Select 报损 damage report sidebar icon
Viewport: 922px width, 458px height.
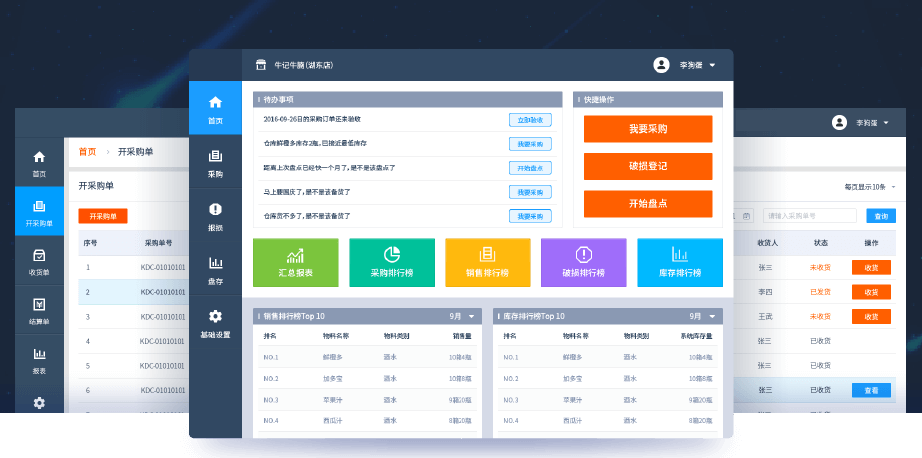(215, 215)
